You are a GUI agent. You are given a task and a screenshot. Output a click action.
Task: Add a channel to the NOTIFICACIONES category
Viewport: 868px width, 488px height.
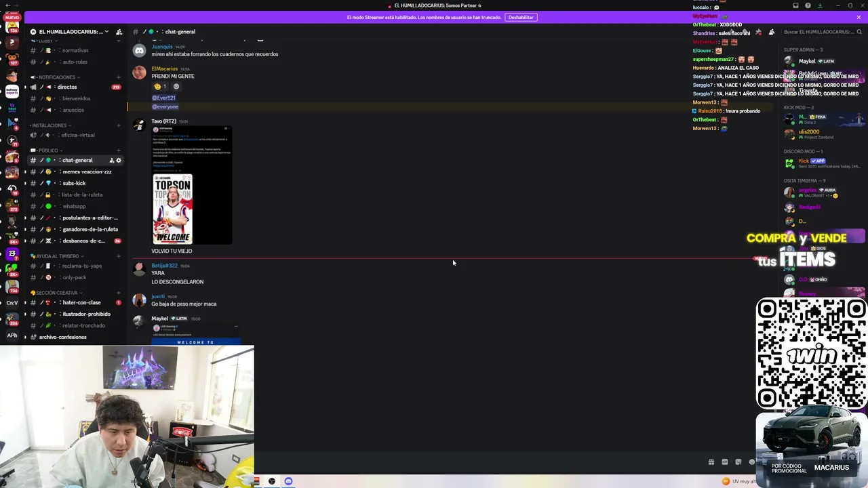click(118, 77)
